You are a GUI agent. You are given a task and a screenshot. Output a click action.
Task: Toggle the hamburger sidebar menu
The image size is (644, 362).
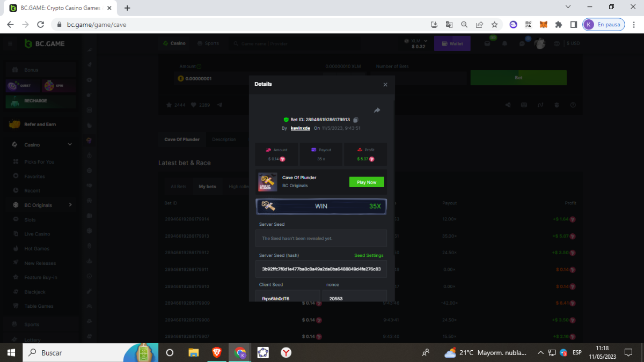click(10, 43)
